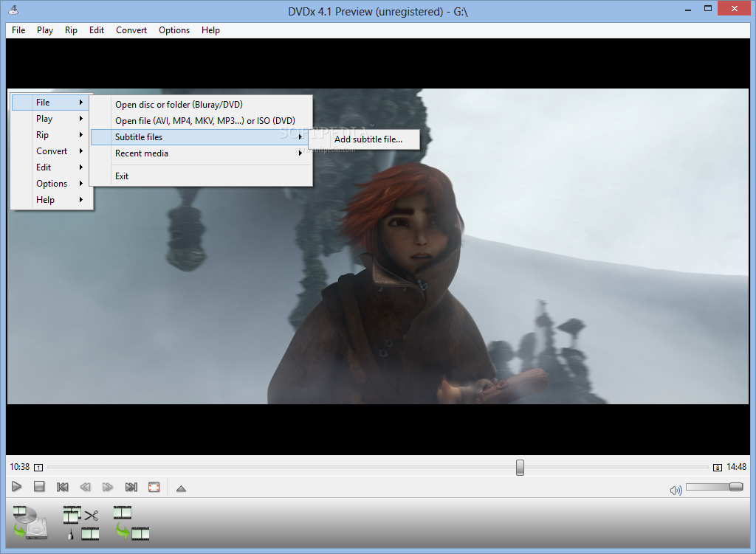756x554 pixels.
Task: Open the Edit menu in the menu bar
Action: 97,30
